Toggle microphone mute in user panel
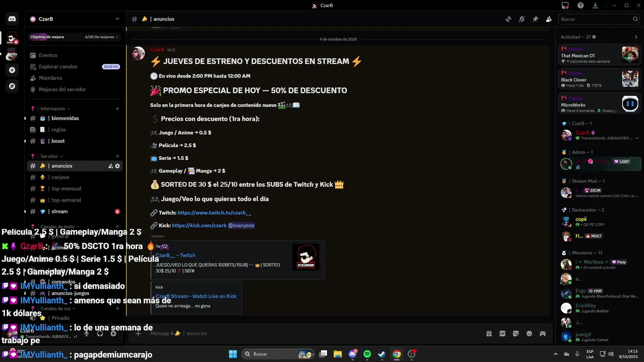The image size is (644, 362). coord(87,333)
